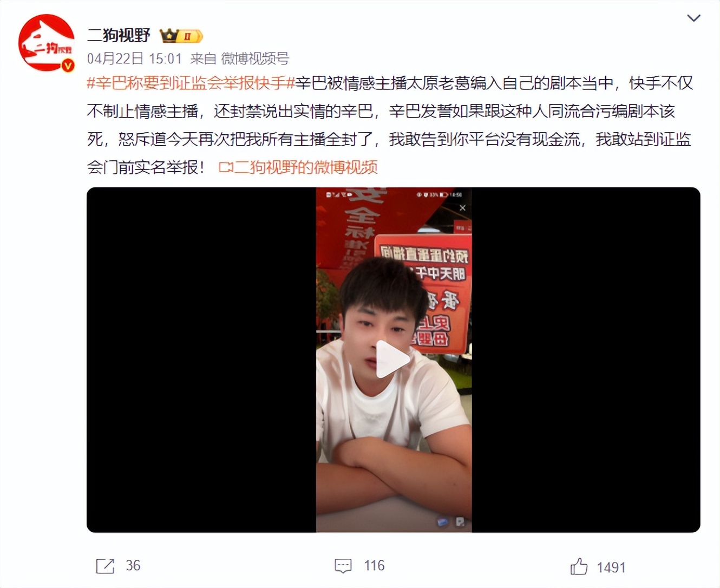
Task: Click the 微博视频号 source link
Action: (x=255, y=58)
